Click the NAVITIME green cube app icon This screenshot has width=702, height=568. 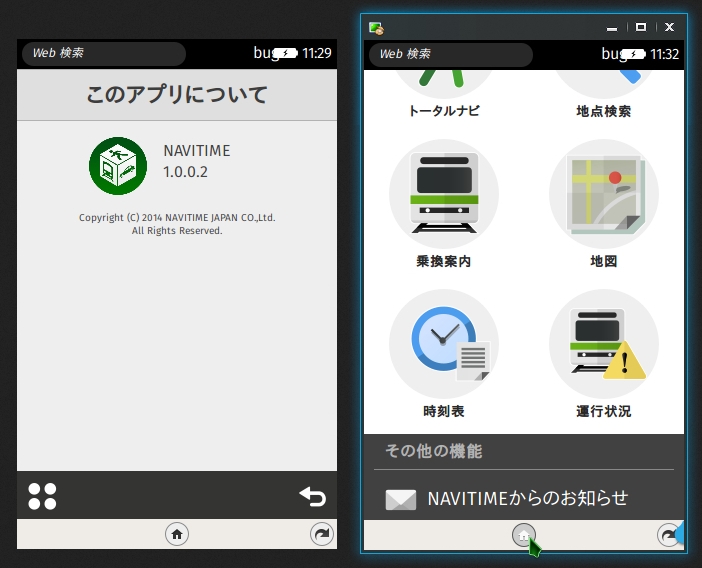point(118,166)
